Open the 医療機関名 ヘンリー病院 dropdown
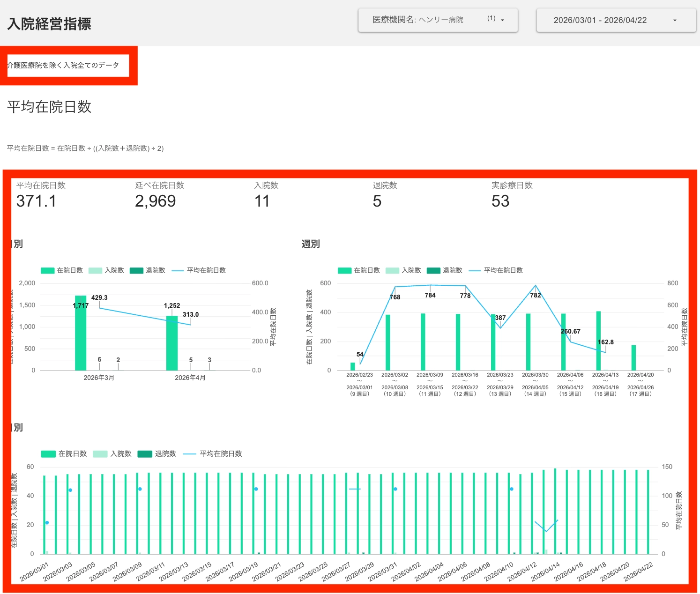The width and height of the screenshot is (700, 594). point(438,20)
